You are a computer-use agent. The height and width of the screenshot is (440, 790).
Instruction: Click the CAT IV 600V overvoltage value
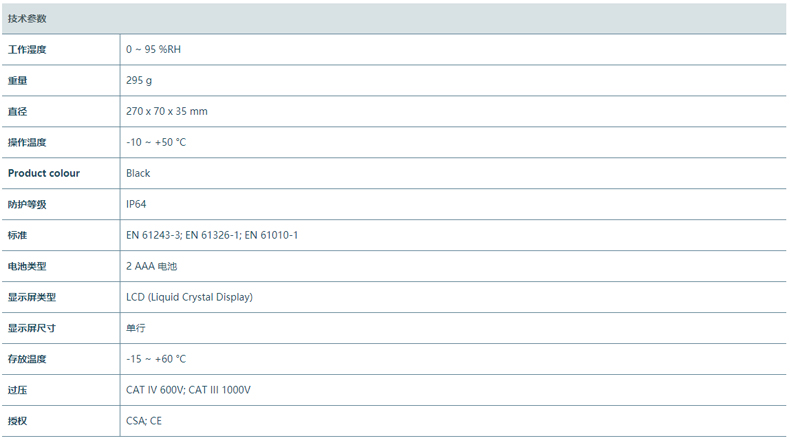[155, 390]
